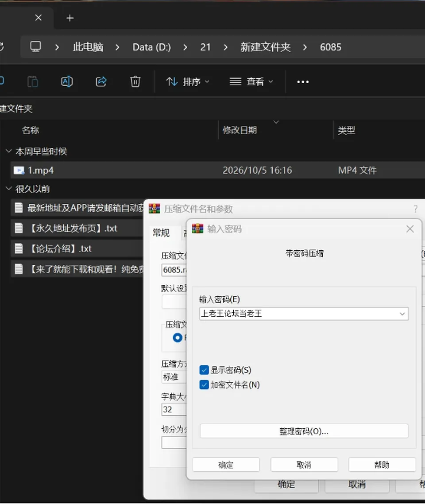
Task: Switch to the 常规 tab
Action: [161, 233]
